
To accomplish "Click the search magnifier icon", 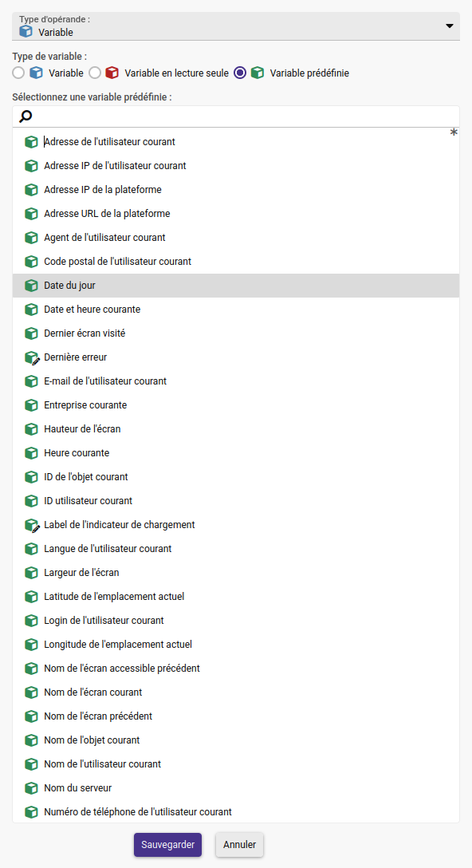I will (x=26, y=116).
